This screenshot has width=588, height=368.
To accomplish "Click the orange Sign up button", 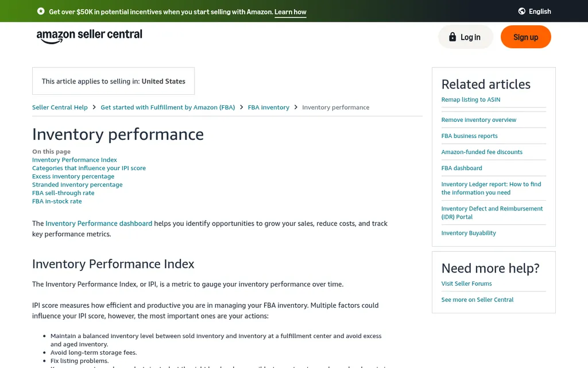I will tap(525, 37).
